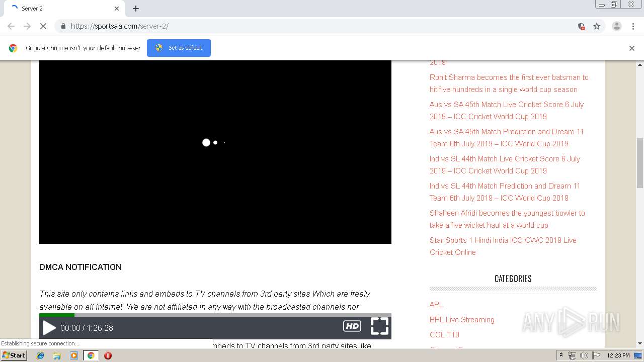The height and width of the screenshot is (362, 644).
Task: Open Ind vs SL 44th Match Live Cricket Score link
Action: 505,165
